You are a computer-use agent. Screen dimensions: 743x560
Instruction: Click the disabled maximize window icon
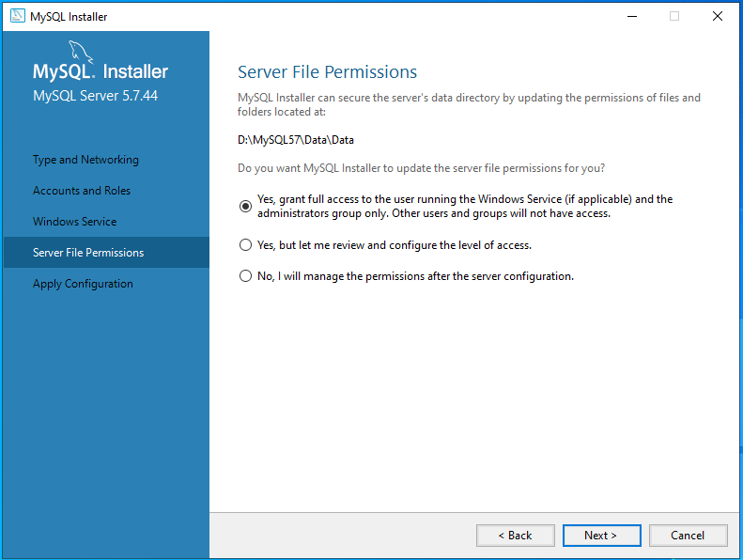point(674,16)
